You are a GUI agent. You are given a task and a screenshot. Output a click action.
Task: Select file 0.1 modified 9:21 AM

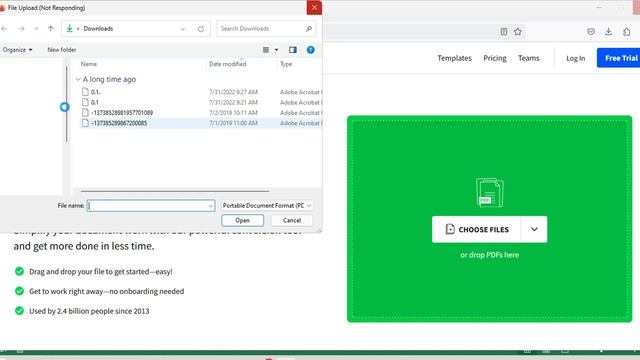click(94, 102)
